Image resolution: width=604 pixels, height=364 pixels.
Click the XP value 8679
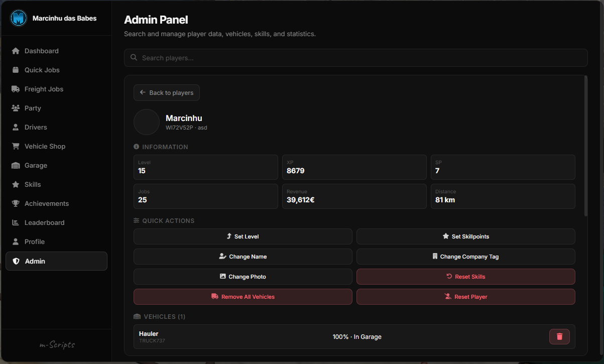pyautogui.click(x=296, y=171)
